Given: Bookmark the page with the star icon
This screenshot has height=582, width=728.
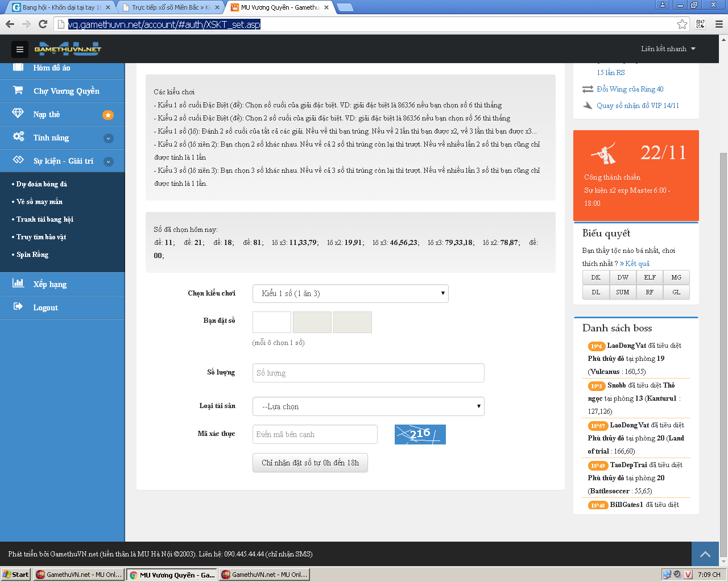Looking at the screenshot, I should pos(682,24).
